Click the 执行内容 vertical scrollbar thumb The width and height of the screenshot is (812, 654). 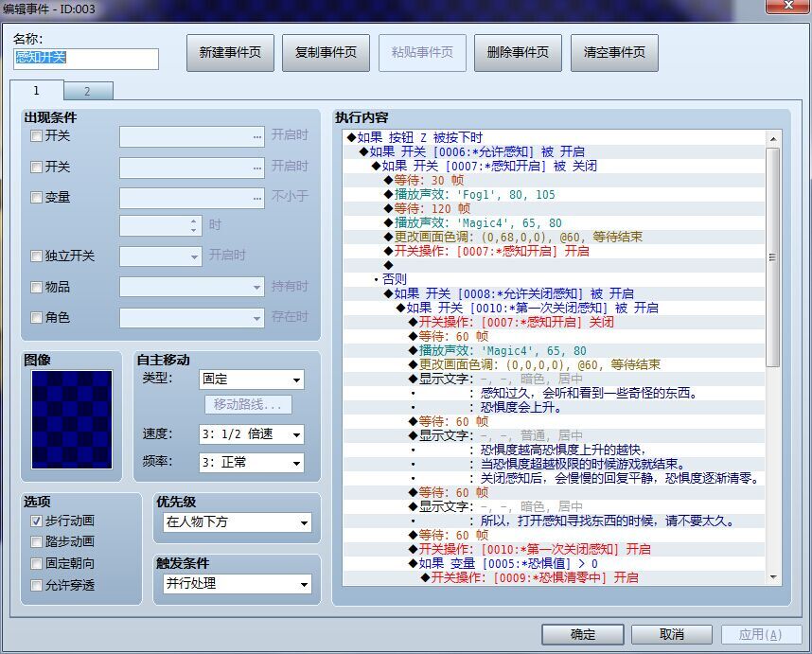(772, 257)
